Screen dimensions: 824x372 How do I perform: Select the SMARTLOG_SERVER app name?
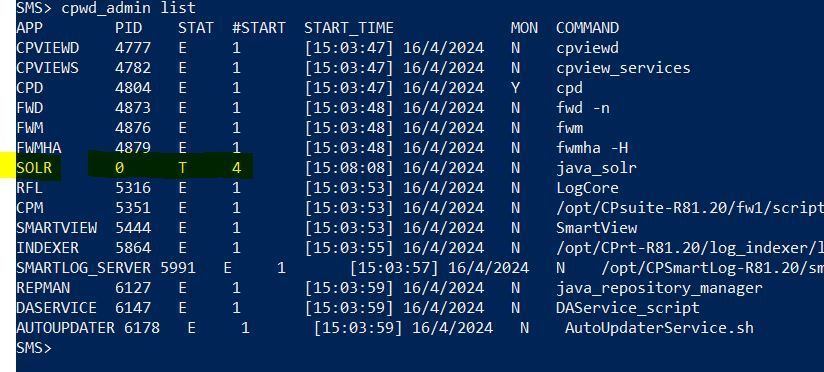click(x=84, y=268)
